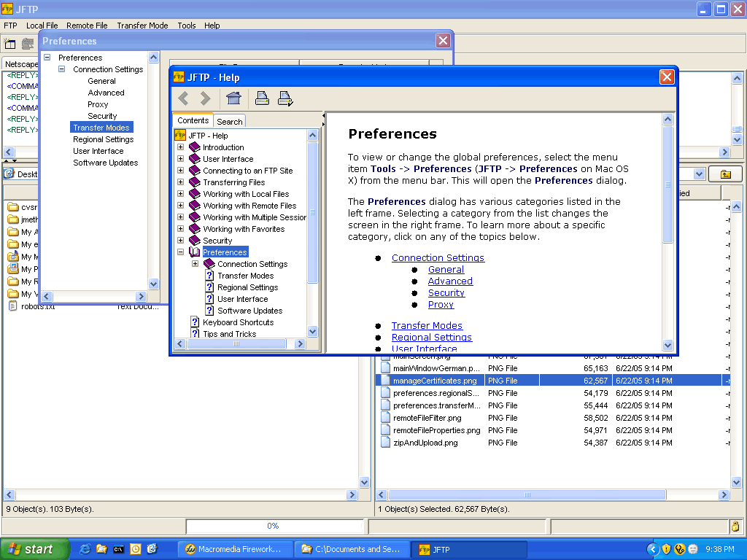Expand Connection Settings in the help tree
The image size is (747, 560).
click(195, 264)
